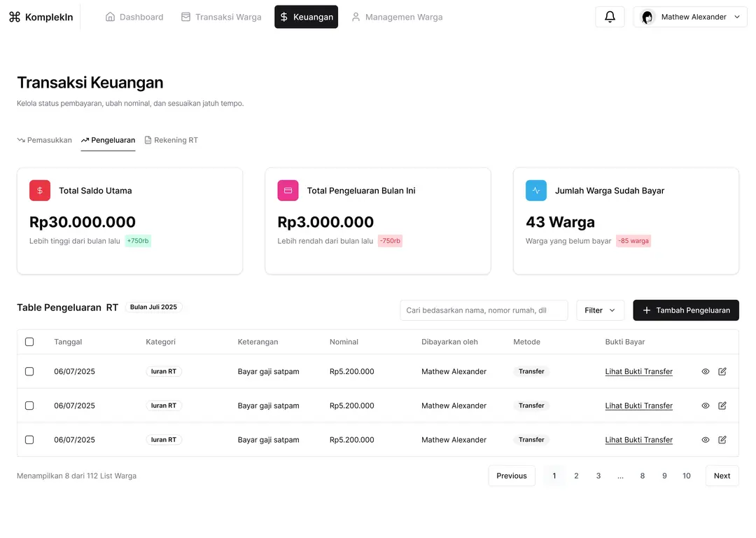756x538 pixels.
Task: View details via eye icon, second row
Action: pos(706,406)
